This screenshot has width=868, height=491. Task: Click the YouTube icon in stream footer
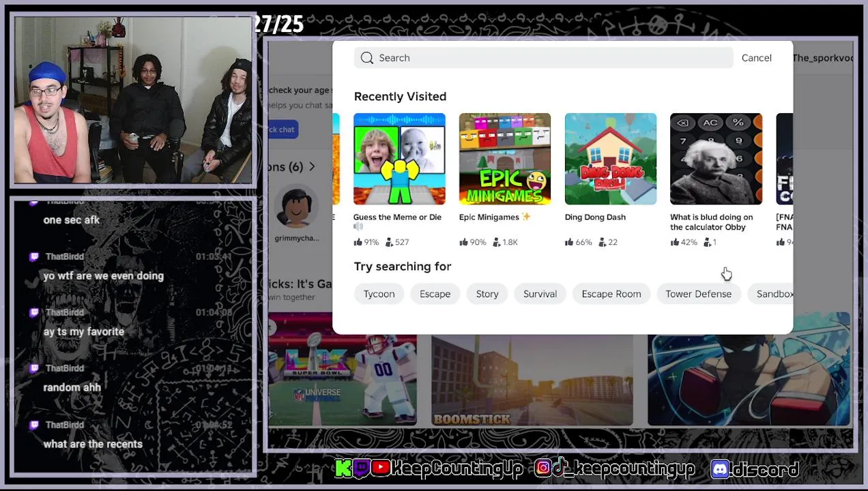pyautogui.click(x=381, y=468)
